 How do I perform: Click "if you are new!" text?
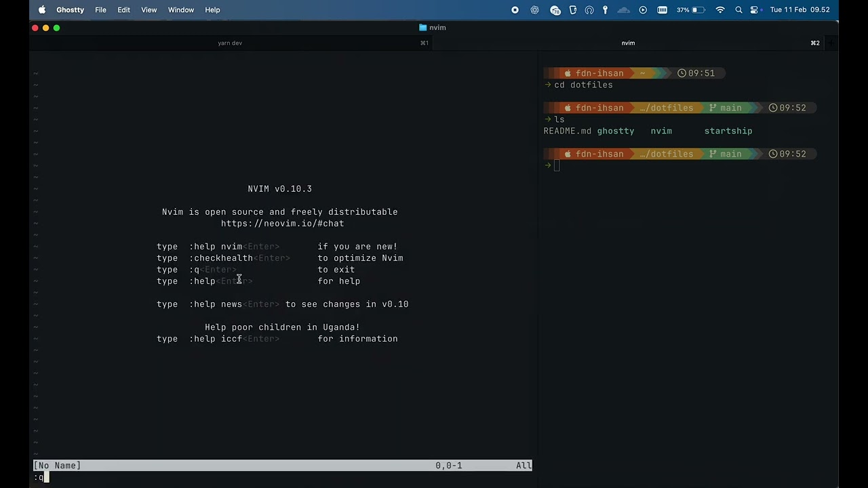pos(357,247)
